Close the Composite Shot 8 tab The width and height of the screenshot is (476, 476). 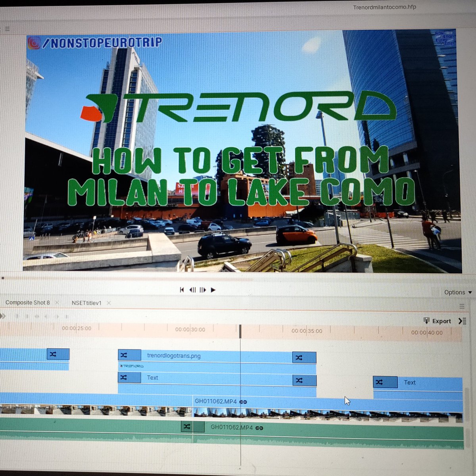(57, 303)
